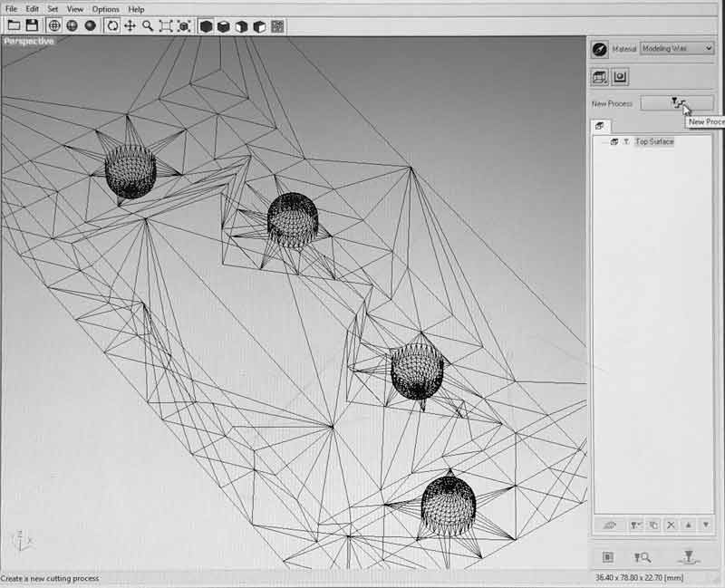Switch to the side view cube icon

[x=259, y=26]
